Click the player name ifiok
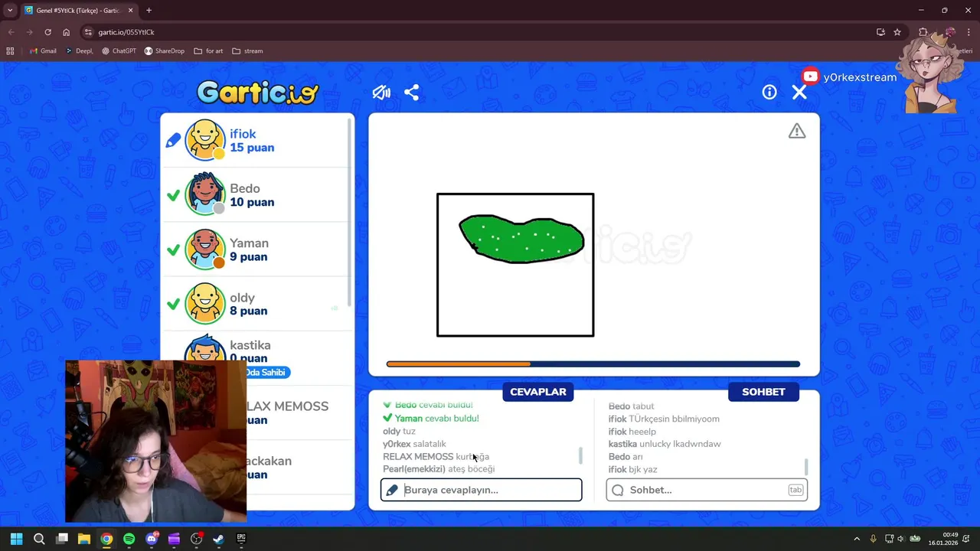 click(243, 134)
